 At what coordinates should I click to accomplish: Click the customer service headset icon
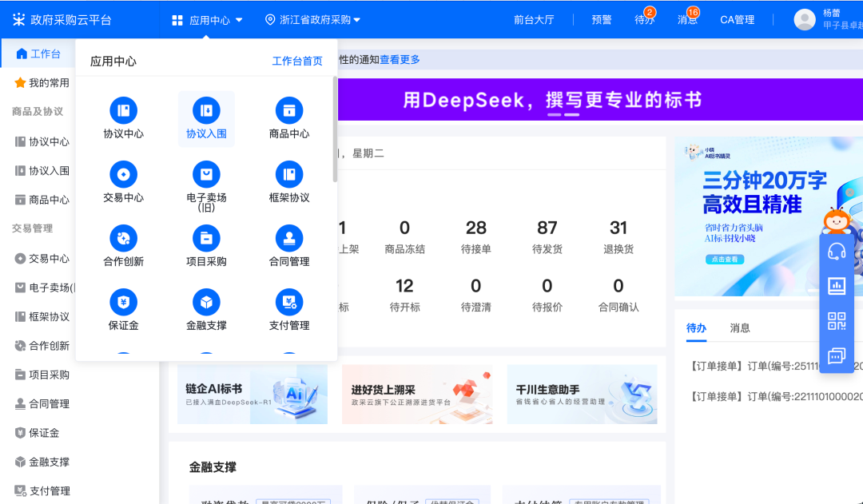[x=836, y=249]
